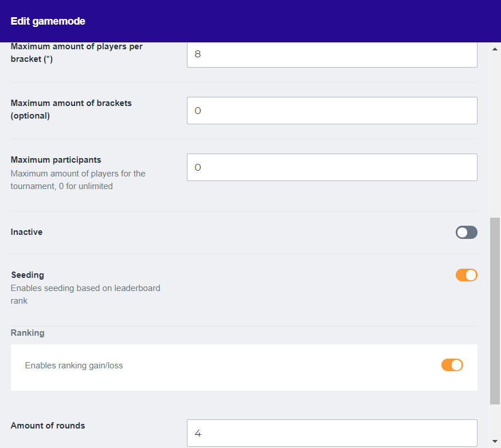Click the Amount of rounds label

[x=48, y=426]
